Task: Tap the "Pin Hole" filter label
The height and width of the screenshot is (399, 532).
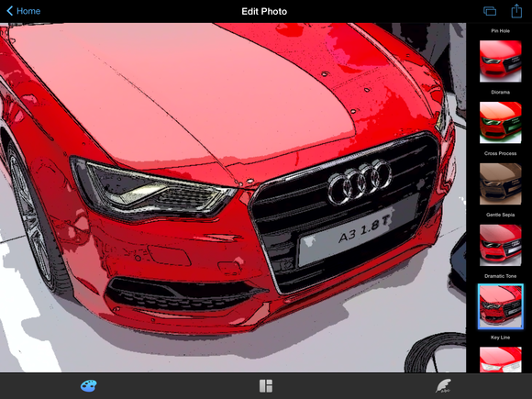Action: coord(500,31)
